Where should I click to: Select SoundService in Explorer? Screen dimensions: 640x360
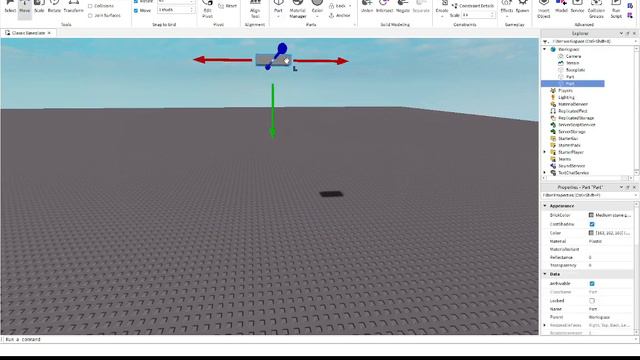[x=571, y=166]
